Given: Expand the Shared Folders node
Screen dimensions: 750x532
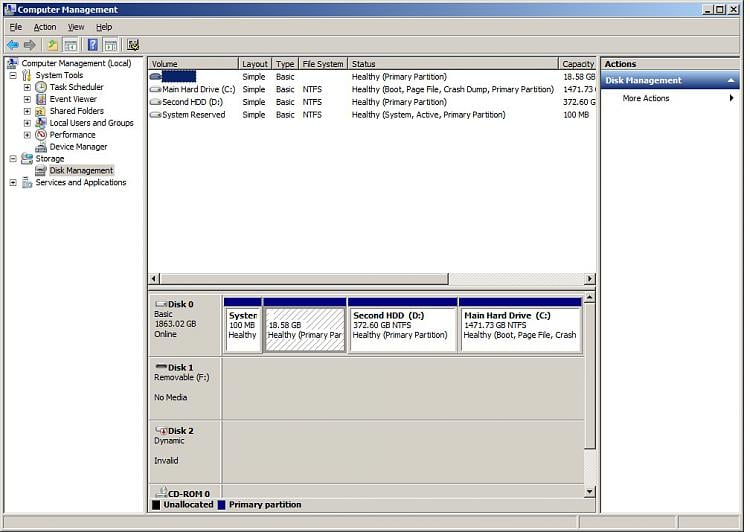Looking at the screenshot, I should pyautogui.click(x=27, y=111).
